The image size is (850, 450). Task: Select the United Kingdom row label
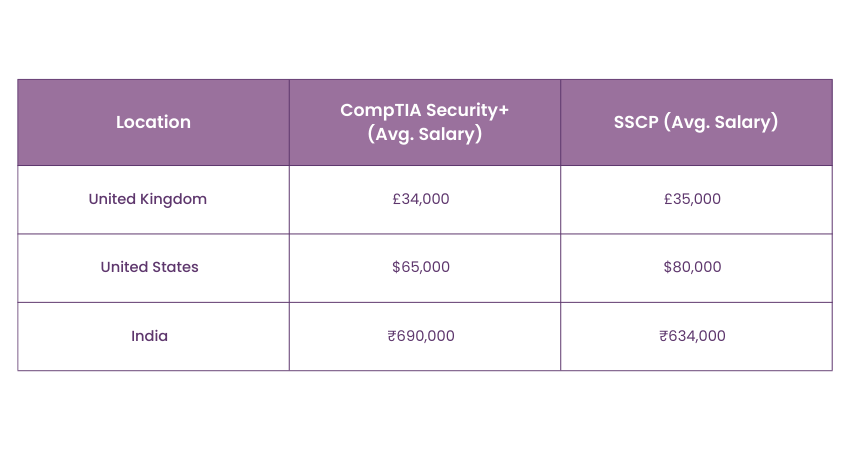pyautogui.click(x=148, y=199)
